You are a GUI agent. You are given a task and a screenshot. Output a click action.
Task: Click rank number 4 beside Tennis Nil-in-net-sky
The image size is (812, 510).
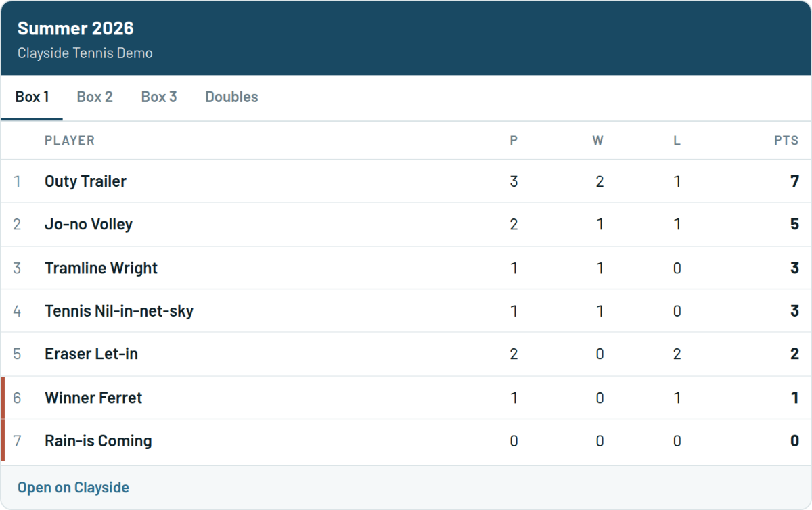pyautogui.click(x=17, y=311)
